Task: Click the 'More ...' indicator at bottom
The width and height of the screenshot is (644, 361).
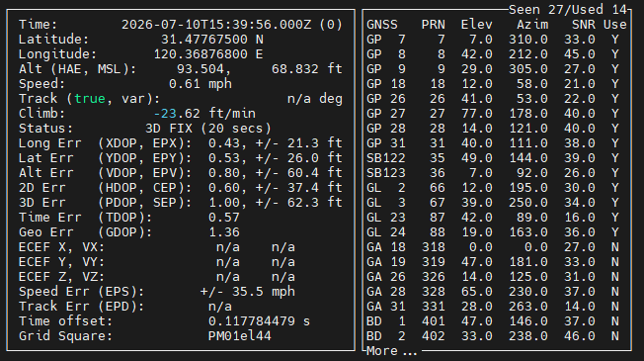Action: tap(391, 351)
